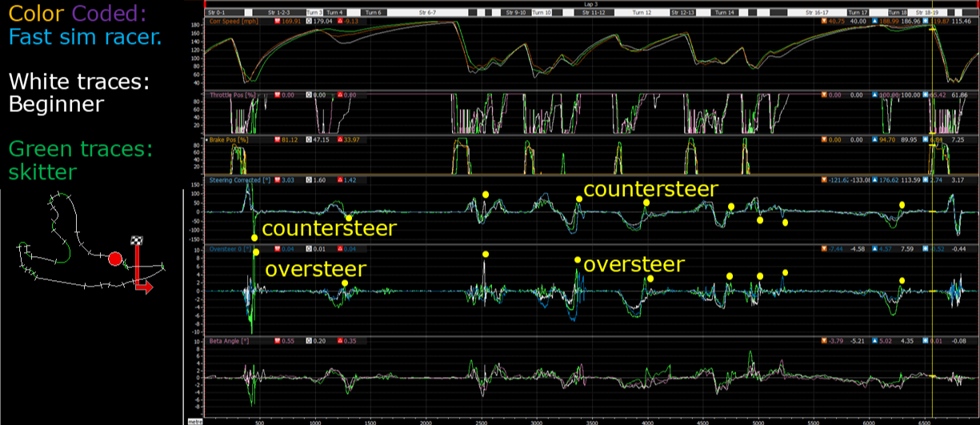Click the minimum icon beside Steering -121.62
Viewport: 980px width, 425px height.
pos(825,180)
